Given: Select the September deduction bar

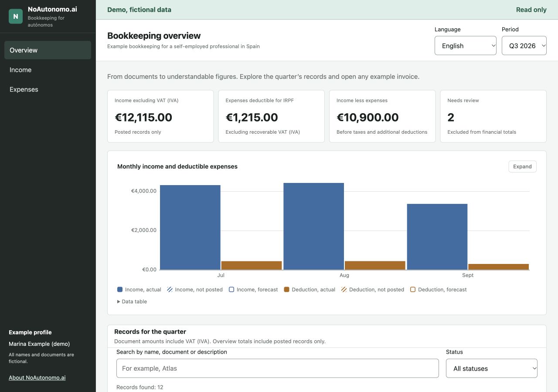Looking at the screenshot, I should (498, 267).
